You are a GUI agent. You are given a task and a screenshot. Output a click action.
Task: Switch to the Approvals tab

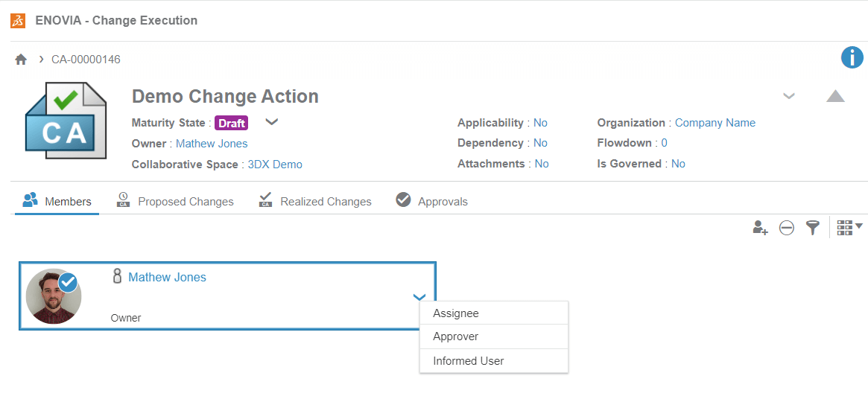pyautogui.click(x=432, y=202)
